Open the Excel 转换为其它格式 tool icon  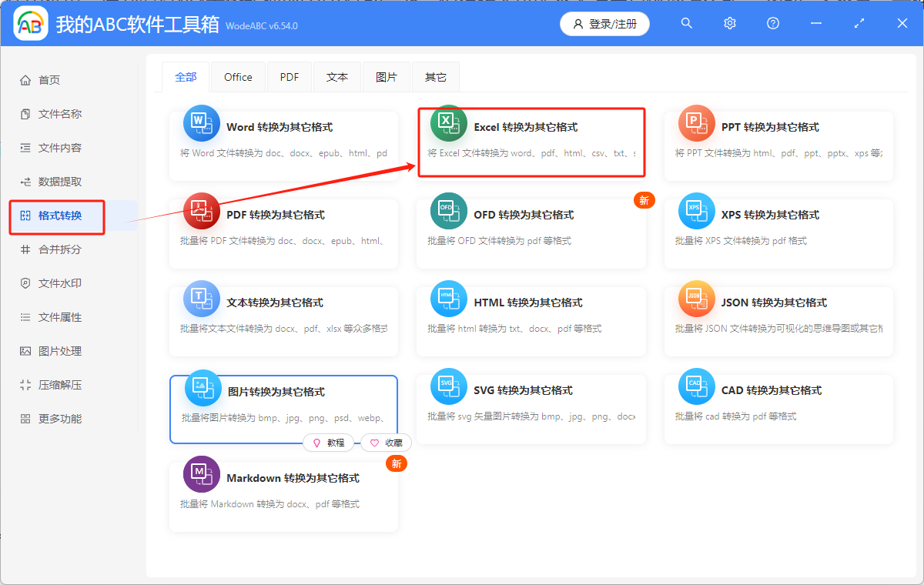pyautogui.click(x=449, y=122)
